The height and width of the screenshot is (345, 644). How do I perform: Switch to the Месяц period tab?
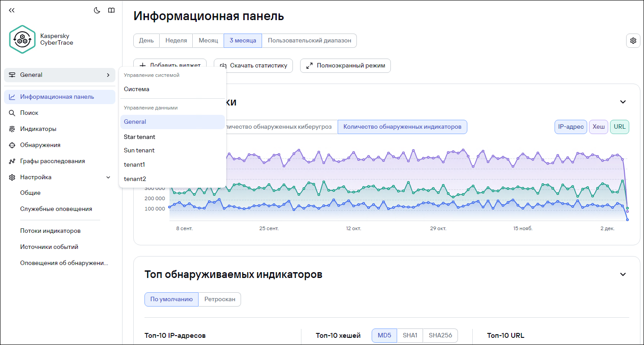pos(208,41)
